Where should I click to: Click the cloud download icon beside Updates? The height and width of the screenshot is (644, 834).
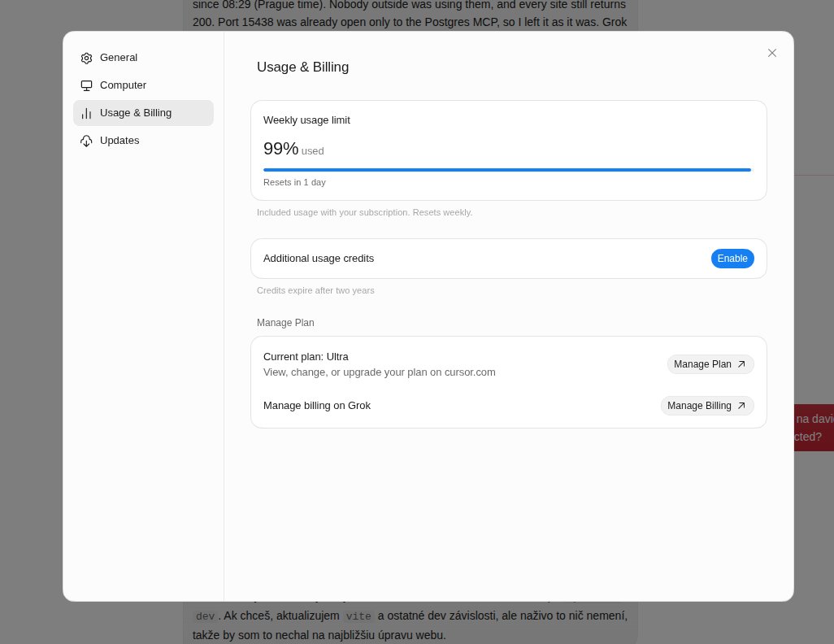click(x=86, y=141)
